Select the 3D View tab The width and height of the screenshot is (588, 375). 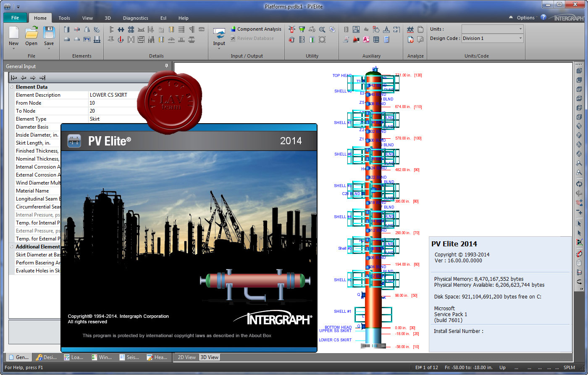[x=209, y=357]
